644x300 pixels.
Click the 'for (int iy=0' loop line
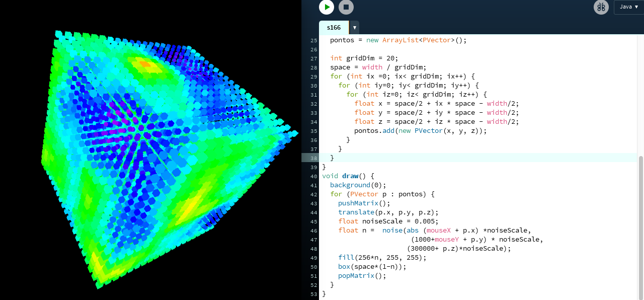(x=409, y=86)
